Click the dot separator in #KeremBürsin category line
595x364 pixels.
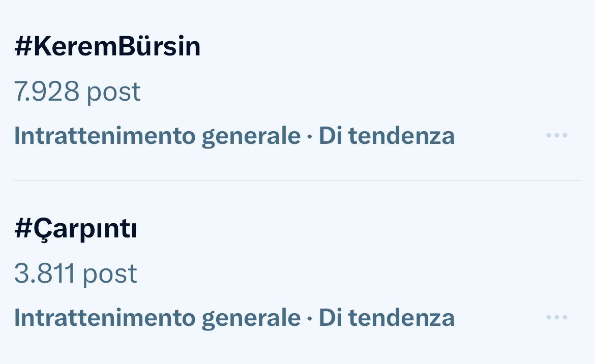(x=310, y=136)
